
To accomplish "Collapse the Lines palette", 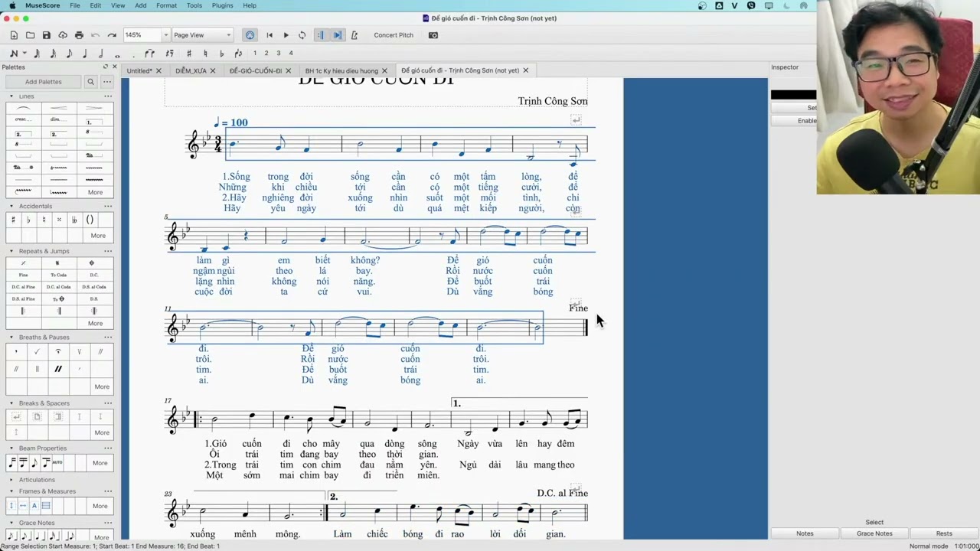I will pos(11,96).
